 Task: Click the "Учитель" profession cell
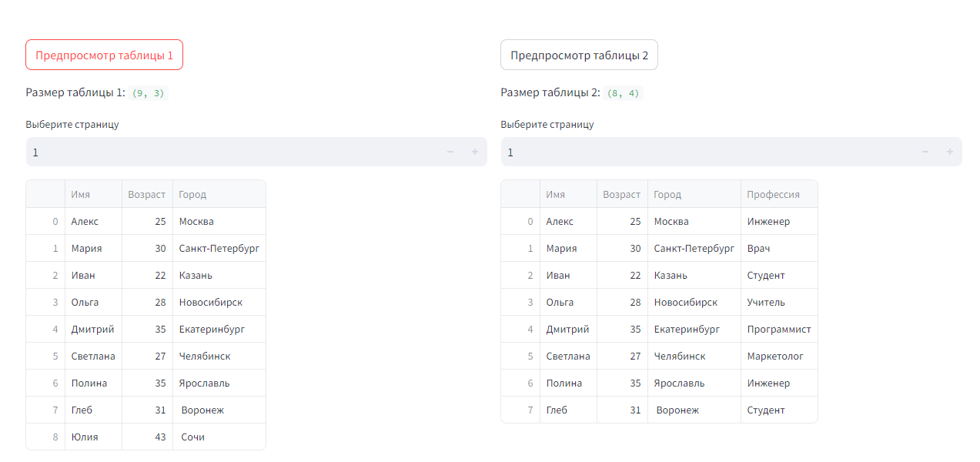click(x=779, y=302)
